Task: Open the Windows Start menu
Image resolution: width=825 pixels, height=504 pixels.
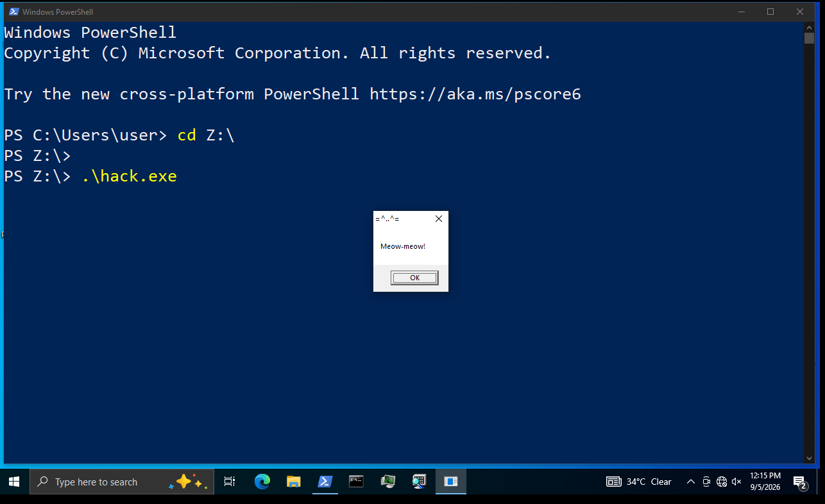Action: [14, 482]
